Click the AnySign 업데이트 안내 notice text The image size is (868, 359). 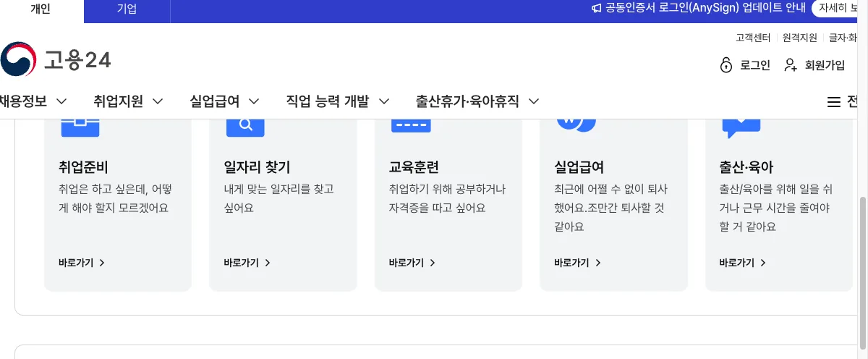[x=705, y=9]
